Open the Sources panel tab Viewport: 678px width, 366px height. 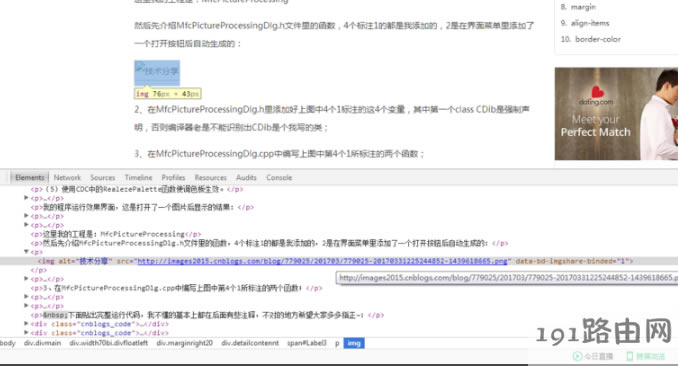tap(102, 177)
